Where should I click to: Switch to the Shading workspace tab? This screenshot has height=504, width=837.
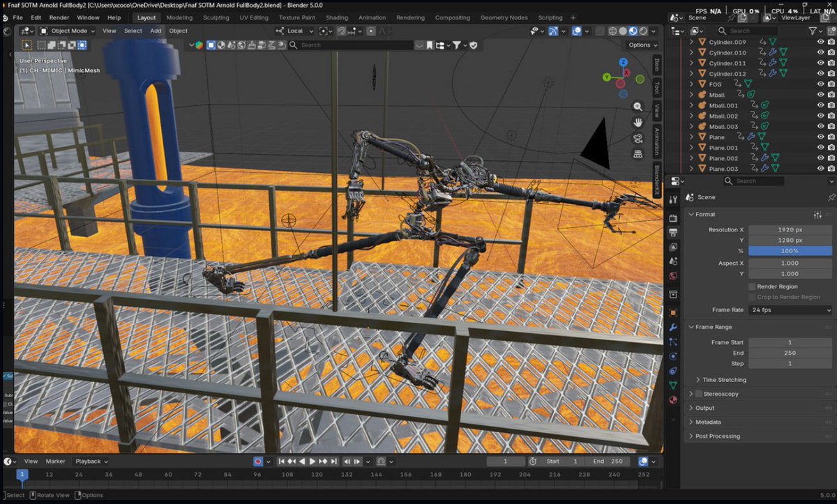tap(337, 17)
